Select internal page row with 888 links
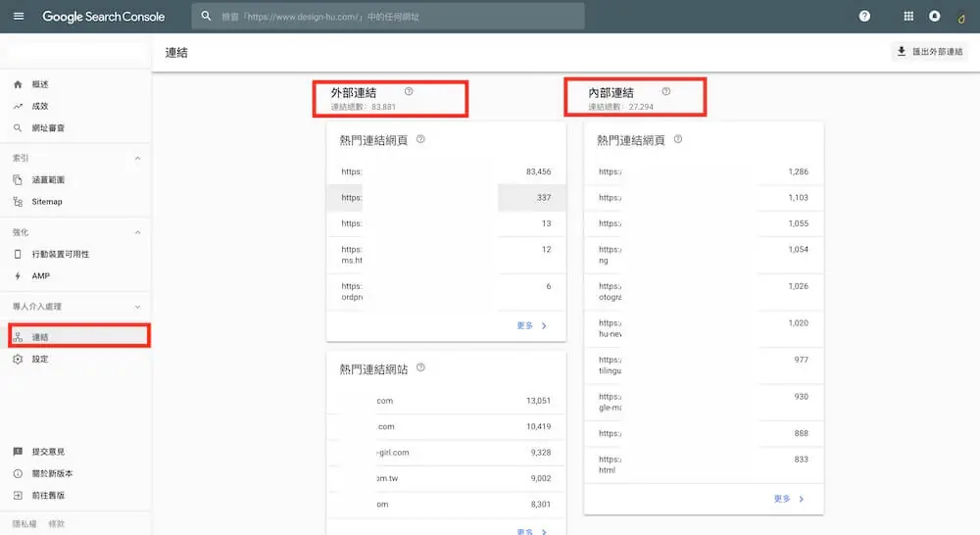This screenshot has width=980, height=535. pyautogui.click(x=704, y=434)
